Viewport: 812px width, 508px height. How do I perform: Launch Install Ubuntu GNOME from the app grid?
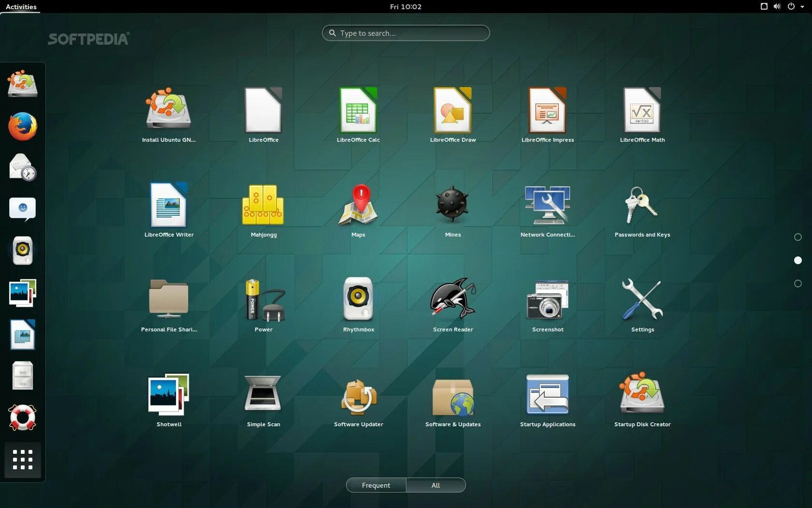point(169,115)
